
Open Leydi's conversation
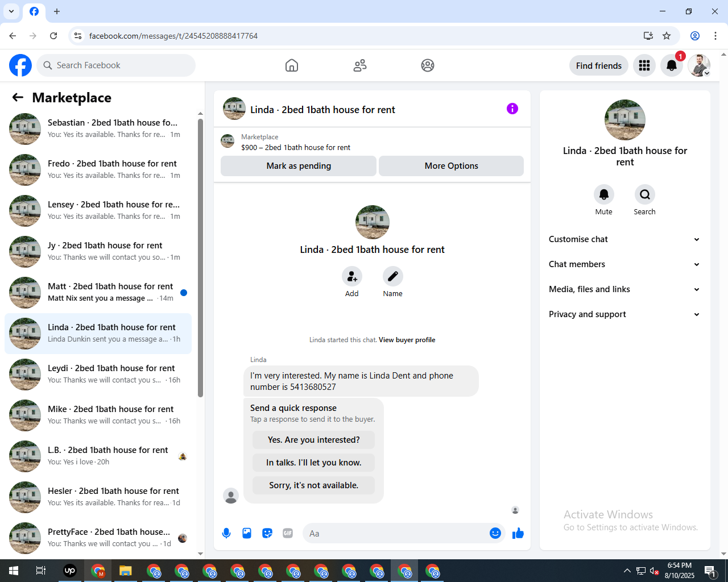click(98, 375)
